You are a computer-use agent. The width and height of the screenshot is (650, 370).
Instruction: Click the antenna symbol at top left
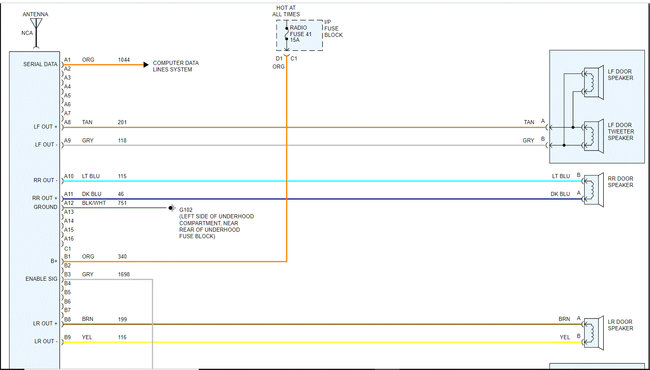pos(36,32)
